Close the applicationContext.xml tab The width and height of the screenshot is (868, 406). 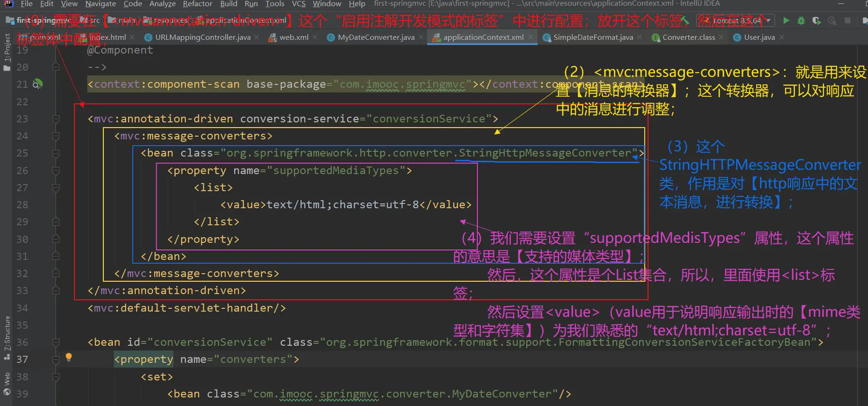click(530, 37)
